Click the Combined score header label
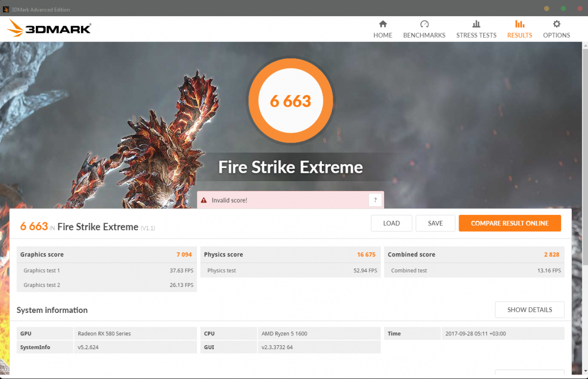Screen dimensions: 588x379 click(x=411, y=255)
